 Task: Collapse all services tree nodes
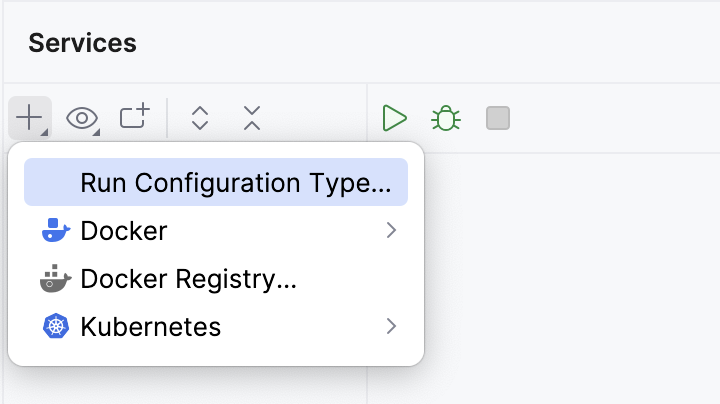click(252, 118)
